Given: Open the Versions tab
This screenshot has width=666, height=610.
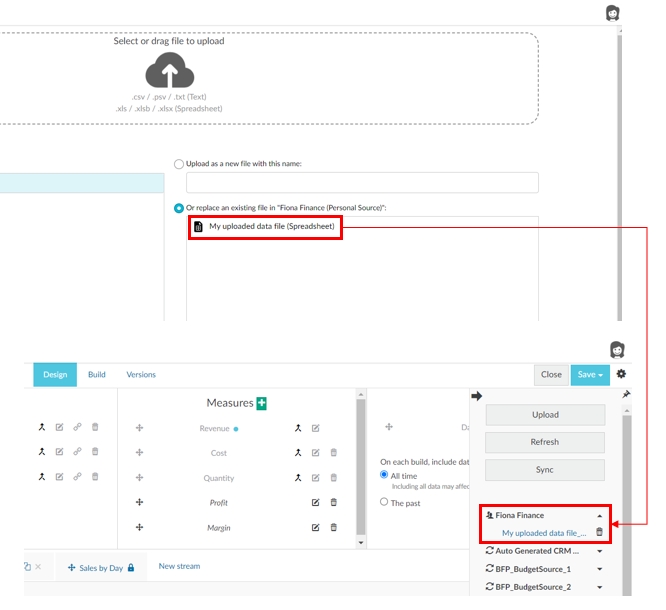Looking at the screenshot, I should tap(141, 375).
